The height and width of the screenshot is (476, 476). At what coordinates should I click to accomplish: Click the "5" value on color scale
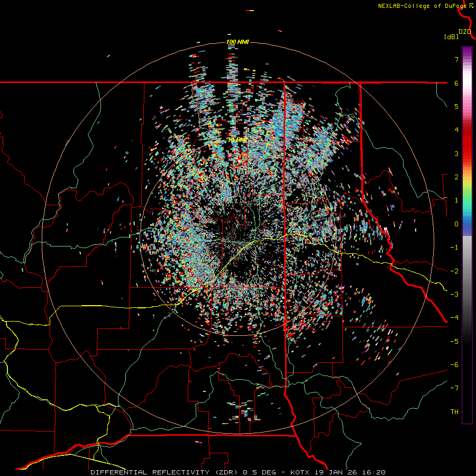(x=456, y=106)
